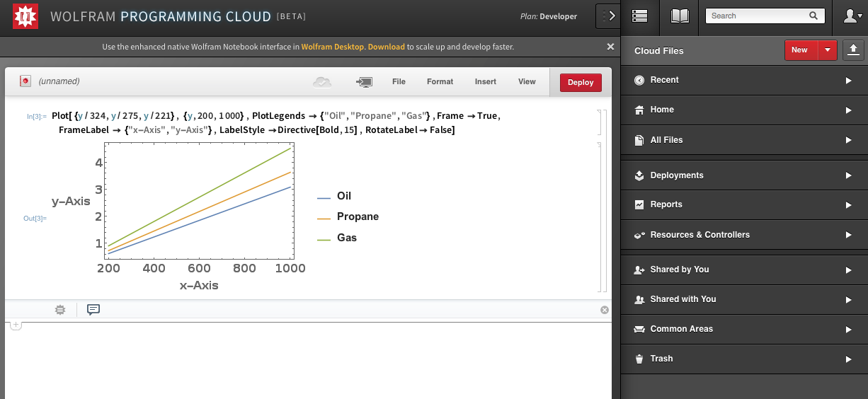The image size is (868, 399).
Task: Follow the Wolfram Desktop link
Action: [x=333, y=47]
